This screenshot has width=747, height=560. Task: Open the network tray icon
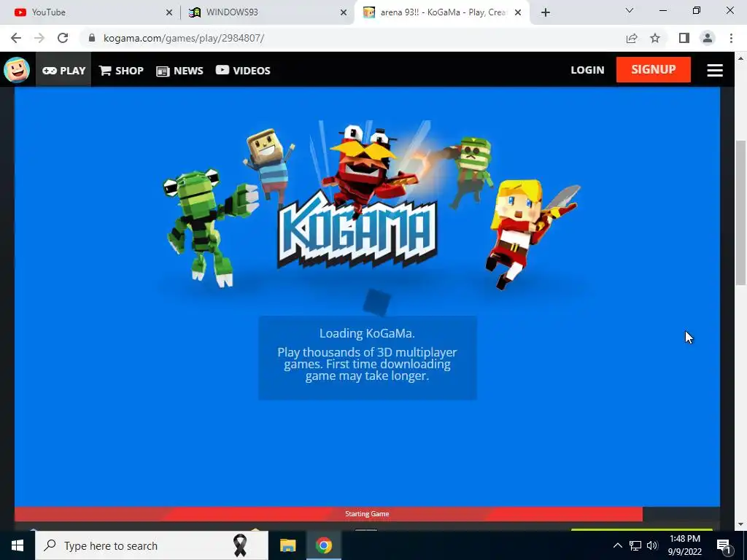click(x=635, y=545)
